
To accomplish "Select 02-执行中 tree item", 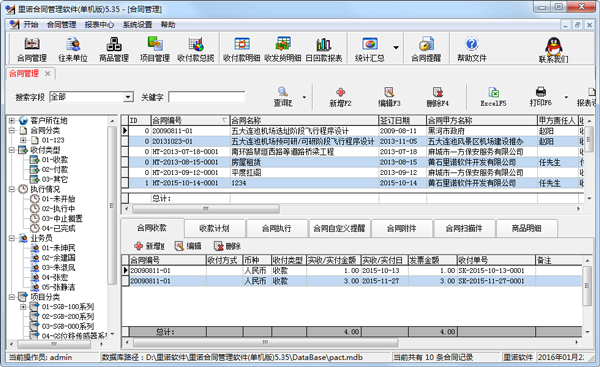I will point(58,209).
